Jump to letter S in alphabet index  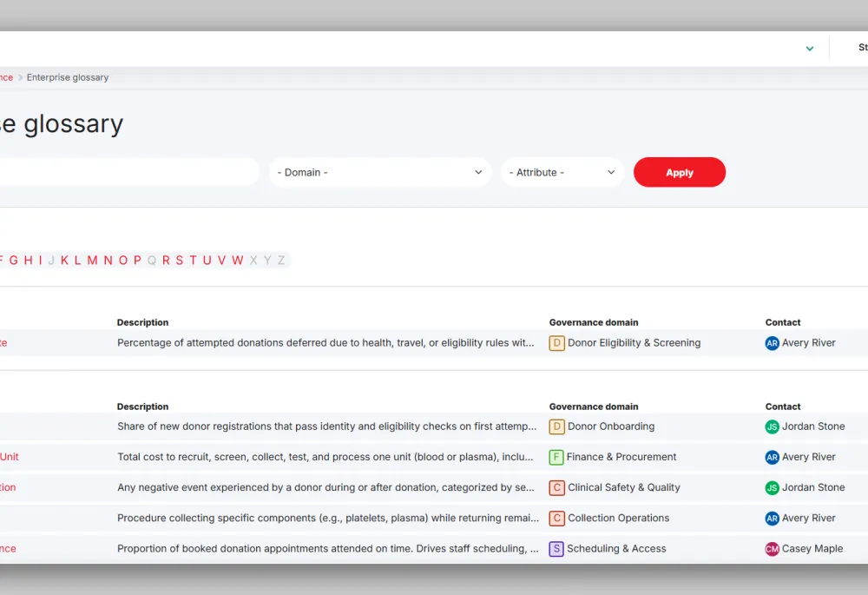[180, 261]
